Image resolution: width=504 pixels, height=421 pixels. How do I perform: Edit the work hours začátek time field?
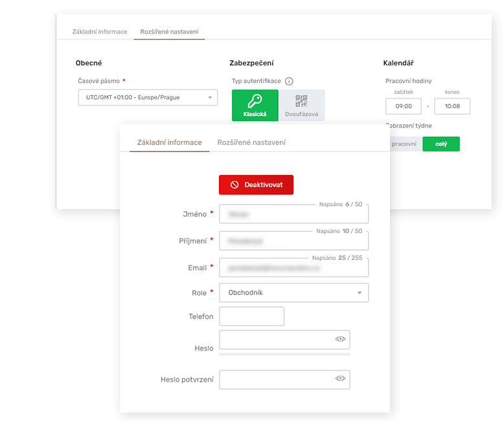pyautogui.click(x=403, y=106)
